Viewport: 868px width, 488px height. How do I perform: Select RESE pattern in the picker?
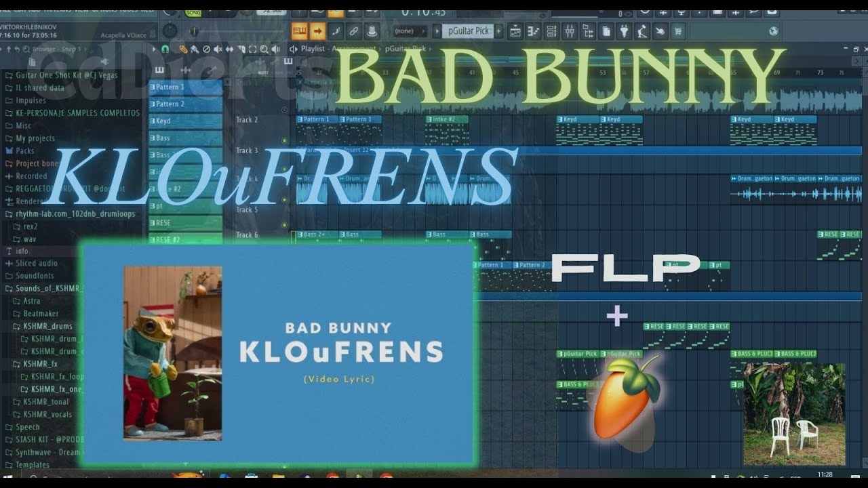pos(186,223)
